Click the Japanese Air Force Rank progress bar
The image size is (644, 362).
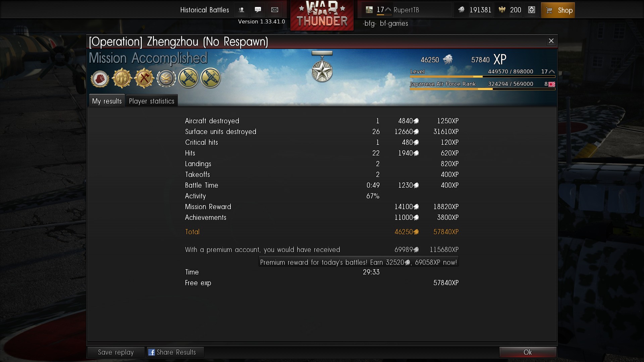tap(482, 89)
